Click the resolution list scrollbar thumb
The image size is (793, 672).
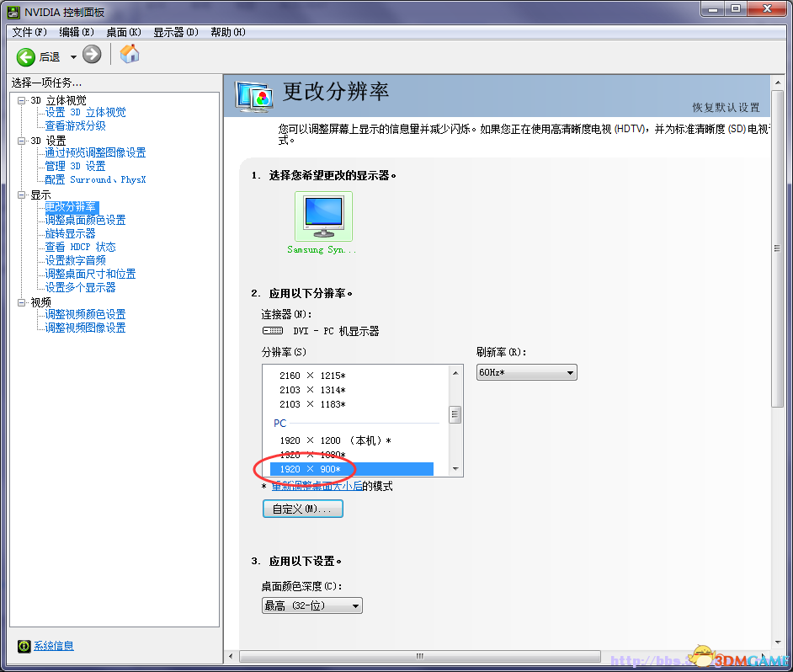pyautogui.click(x=455, y=415)
